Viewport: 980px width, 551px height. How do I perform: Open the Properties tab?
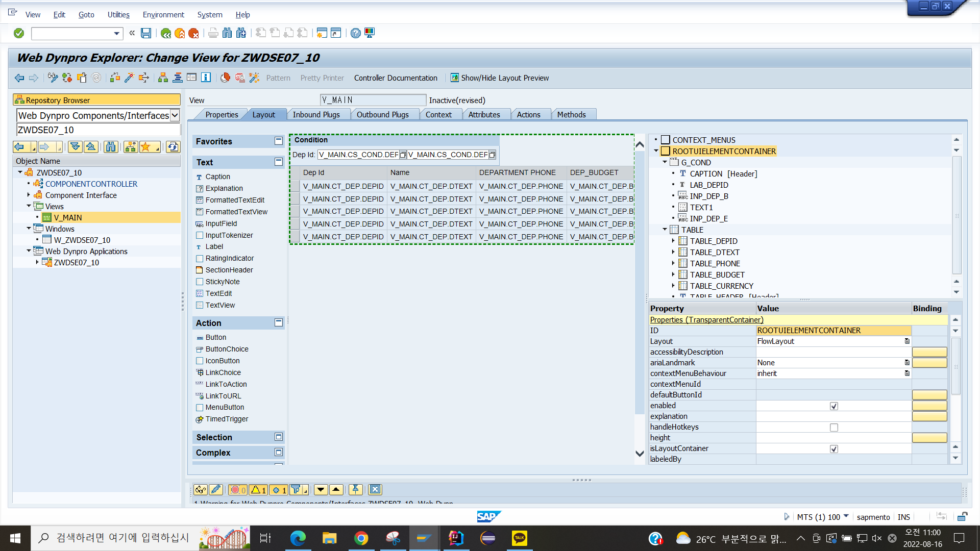[x=222, y=115]
